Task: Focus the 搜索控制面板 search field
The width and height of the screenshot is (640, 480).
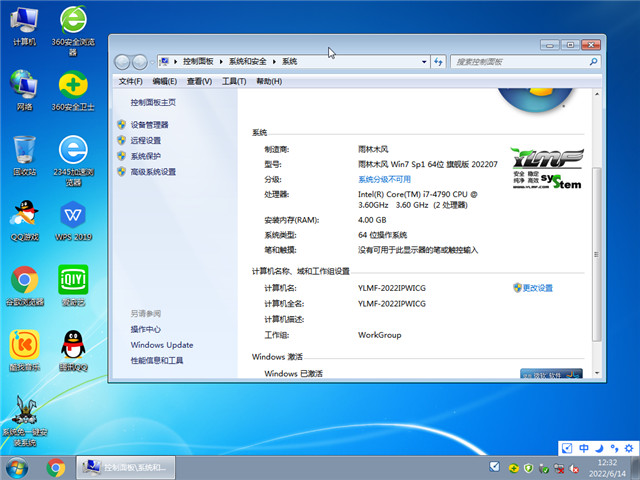Action: [x=525, y=62]
